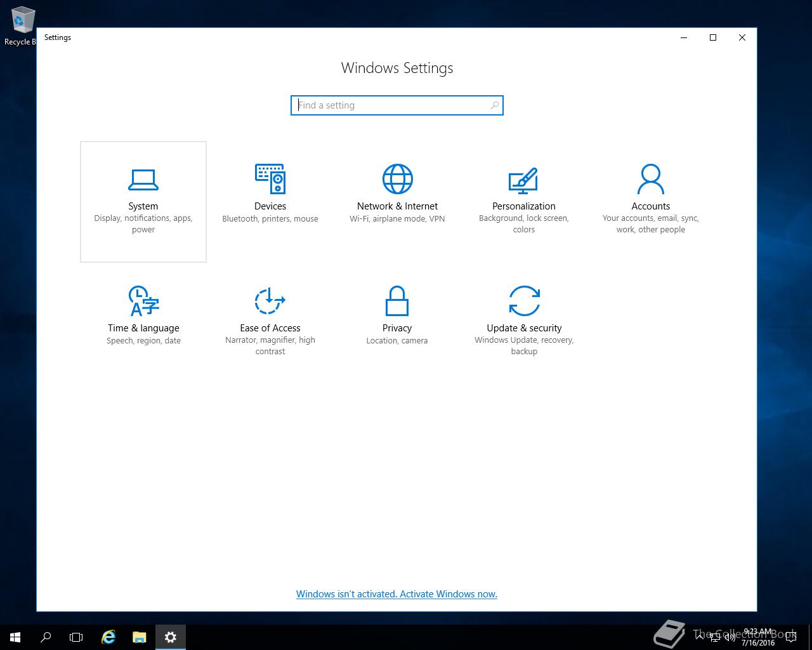812x650 pixels.
Task: Close the Settings window
Action: click(x=742, y=37)
